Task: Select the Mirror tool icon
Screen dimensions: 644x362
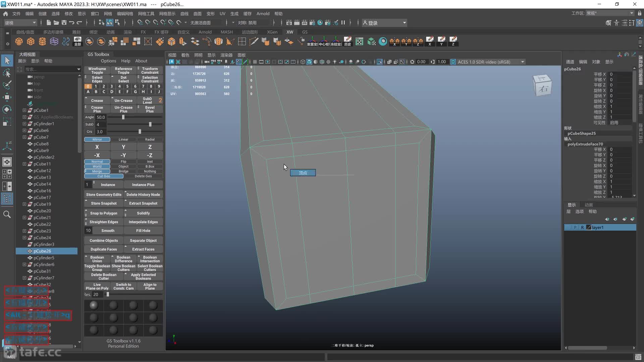Action: point(97,139)
